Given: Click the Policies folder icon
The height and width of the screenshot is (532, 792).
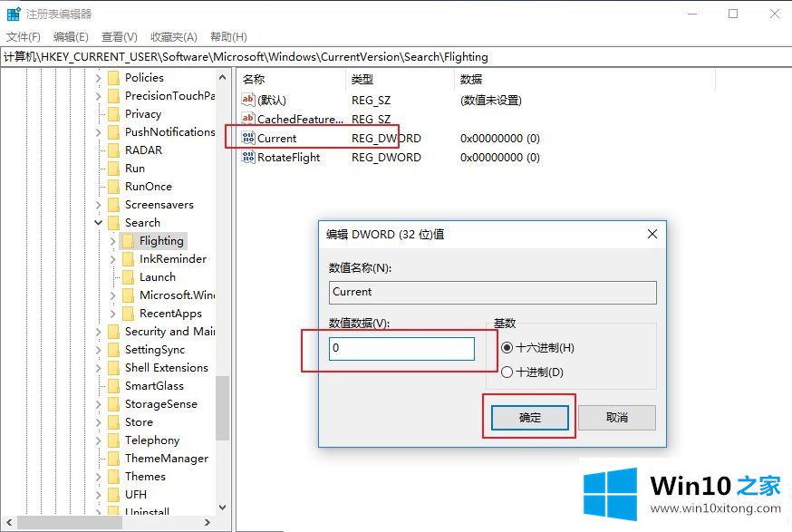Looking at the screenshot, I should [x=114, y=78].
